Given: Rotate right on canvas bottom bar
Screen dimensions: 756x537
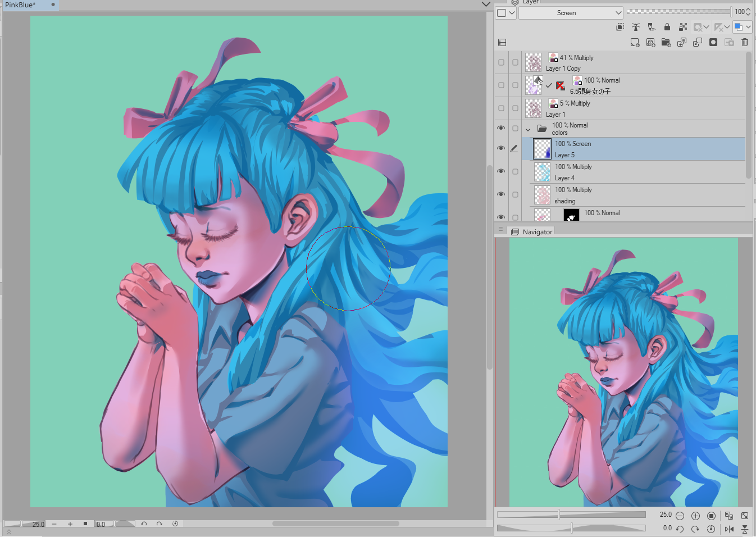Looking at the screenshot, I should [160, 524].
